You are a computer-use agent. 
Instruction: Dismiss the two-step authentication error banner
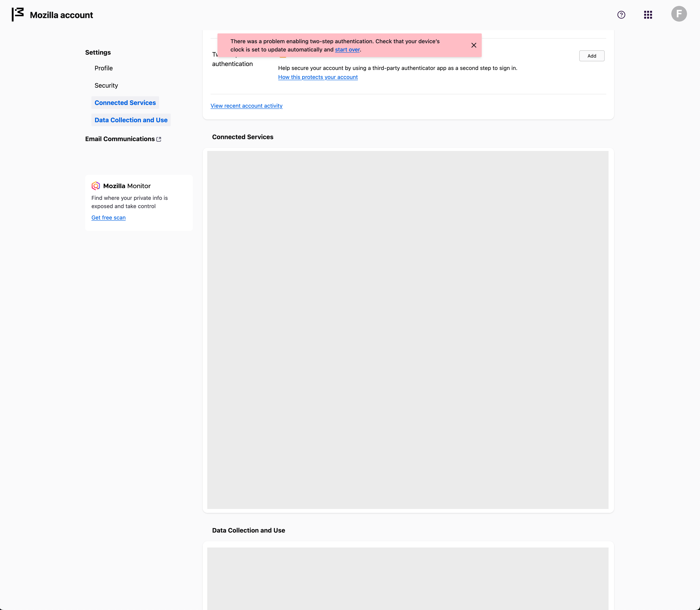[473, 45]
